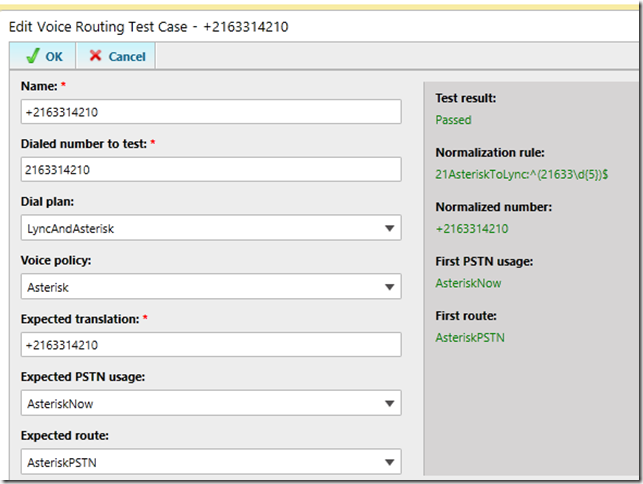Image resolution: width=643 pixels, height=484 pixels.
Task: Click the green normalized number +2163314210
Action: 471,229
